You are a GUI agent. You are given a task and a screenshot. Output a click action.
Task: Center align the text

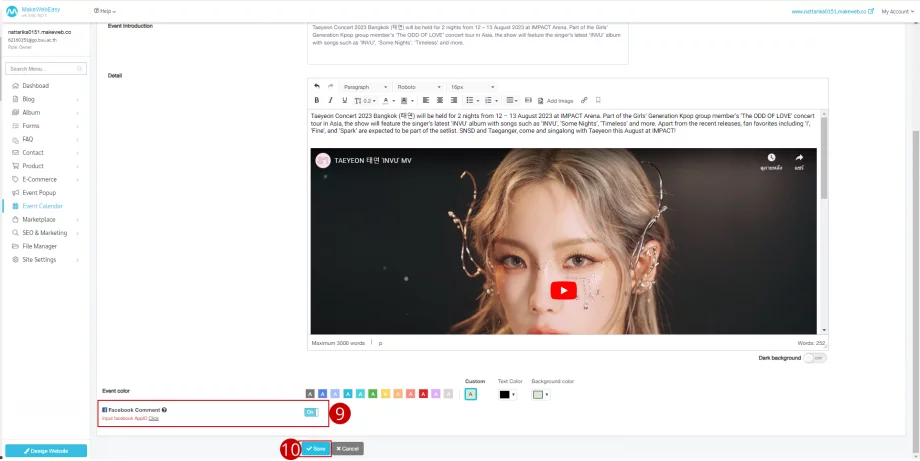[x=439, y=100]
